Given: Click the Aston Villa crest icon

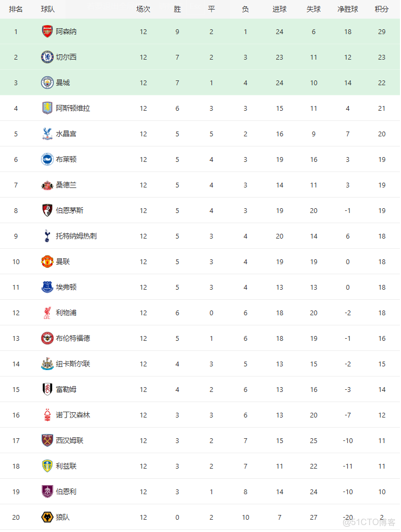Looking at the screenshot, I should pyautogui.click(x=47, y=108).
